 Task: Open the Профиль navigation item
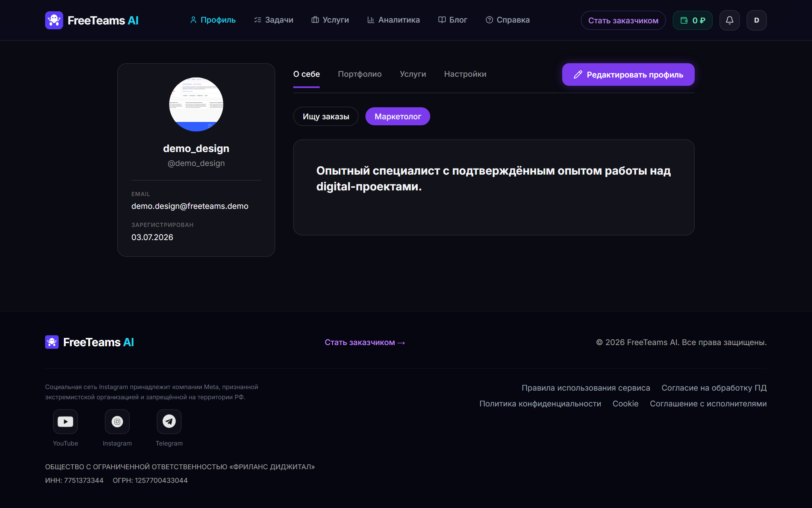[213, 20]
